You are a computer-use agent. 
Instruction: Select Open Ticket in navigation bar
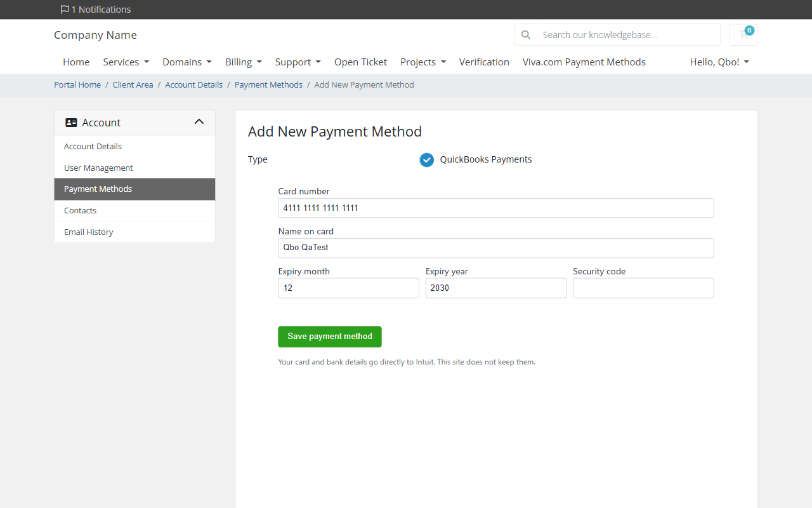click(x=360, y=62)
